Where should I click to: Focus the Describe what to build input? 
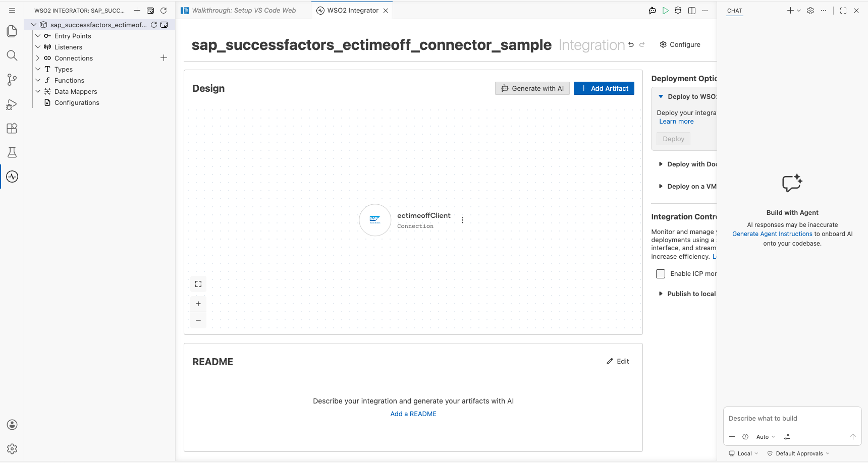792,418
